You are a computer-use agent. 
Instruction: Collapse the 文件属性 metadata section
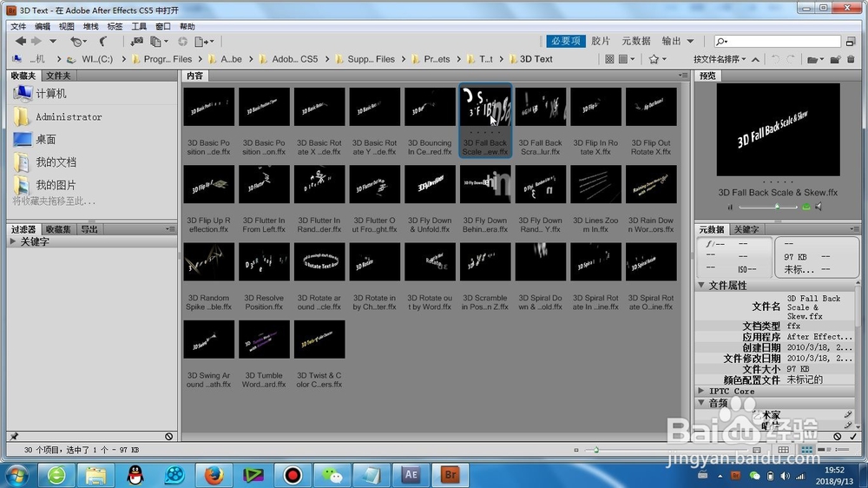(701, 285)
